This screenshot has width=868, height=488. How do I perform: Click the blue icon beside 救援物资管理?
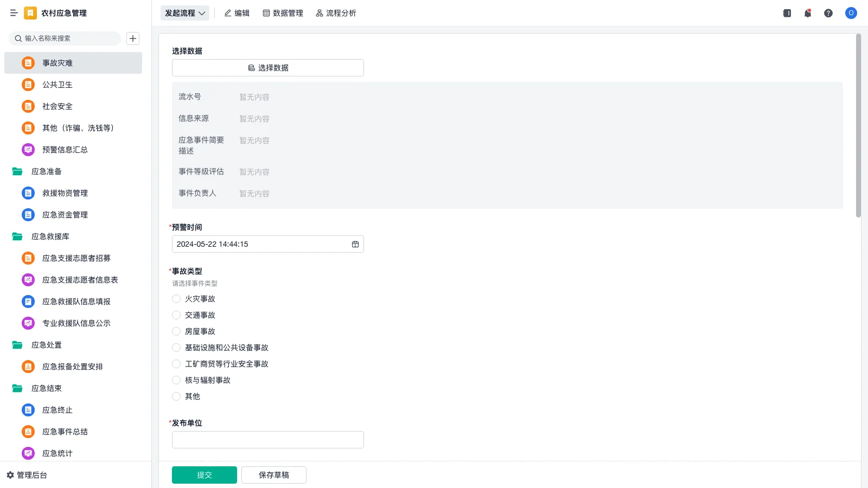tap(28, 193)
